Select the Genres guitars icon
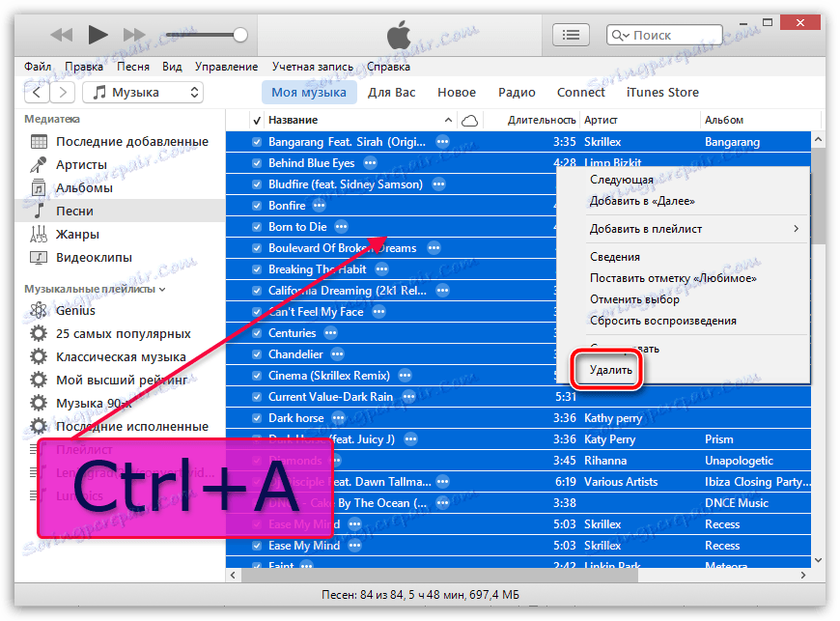Viewport: 840px width, 621px height. (39, 234)
